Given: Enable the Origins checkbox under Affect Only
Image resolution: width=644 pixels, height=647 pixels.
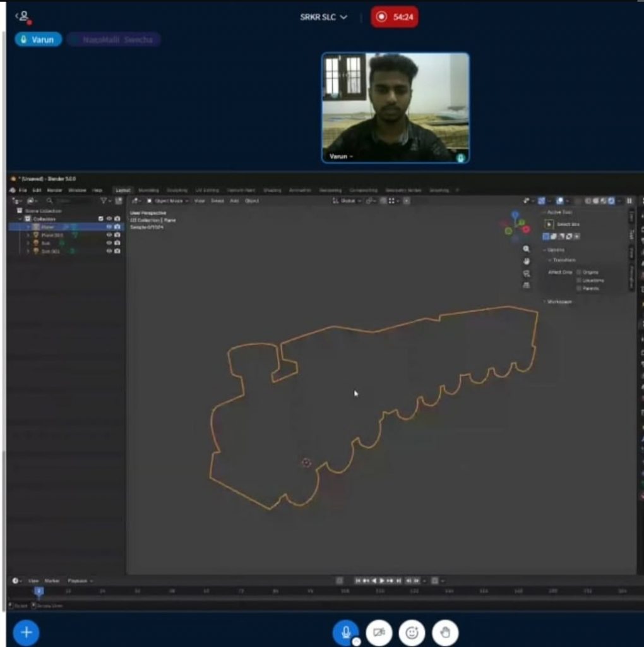Looking at the screenshot, I should tap(579, 272).
